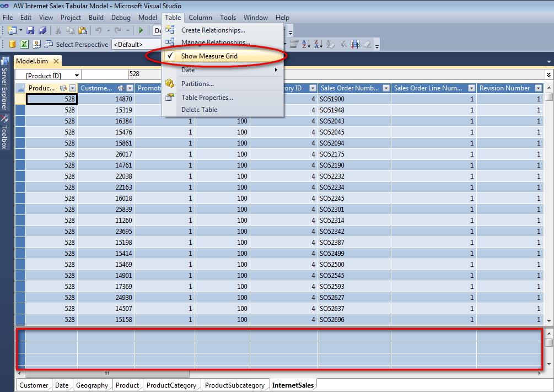Open the Toolbox side panel

(4, 131)
